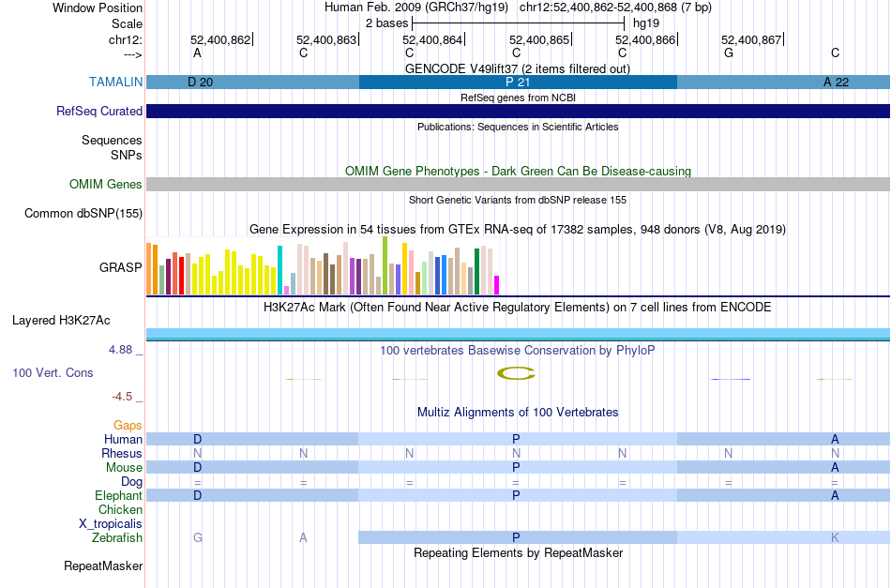Click the P residue in Zebrafish row
891x588 pixels.
(516, 537)
